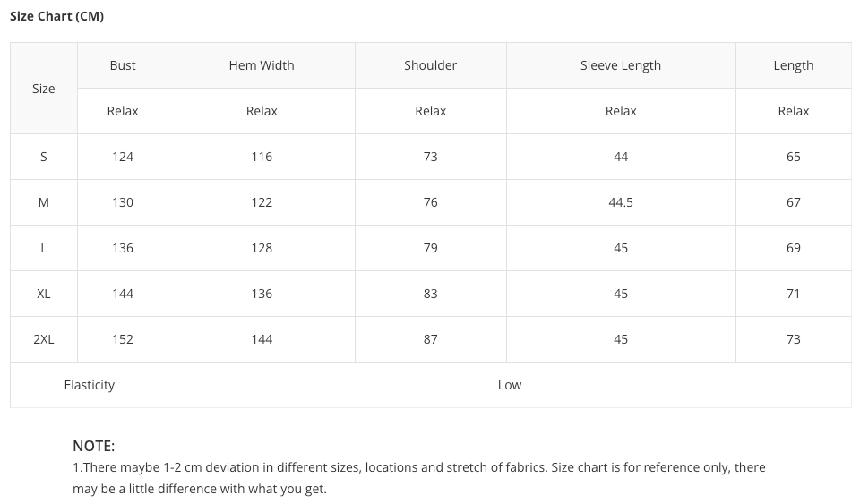
Task: Select length value 71 for size XL
Action: point(794,294)
